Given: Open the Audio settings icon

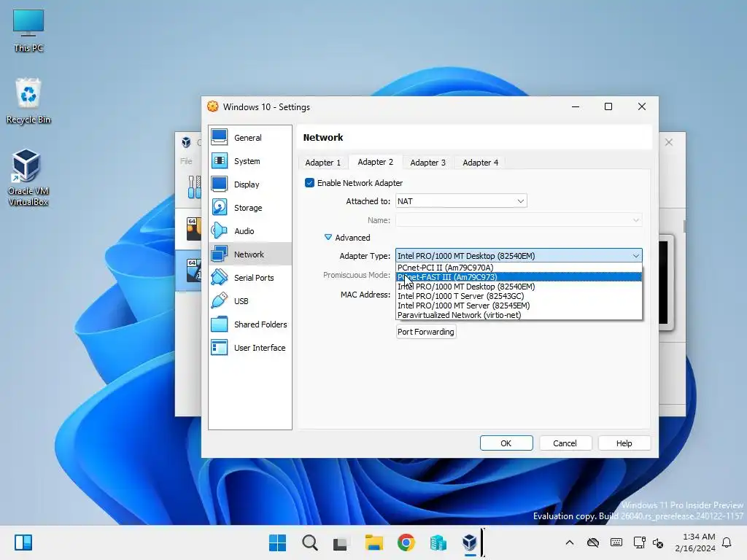Looking at the screenshot, I should pos(219,231).
